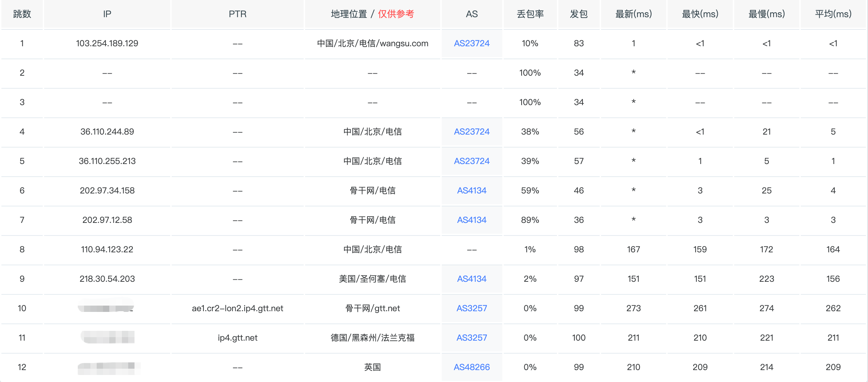Viewport: 868px width, 382px height.
Task: Click the 平均(ms) column header
Action: tap(833, 14)
